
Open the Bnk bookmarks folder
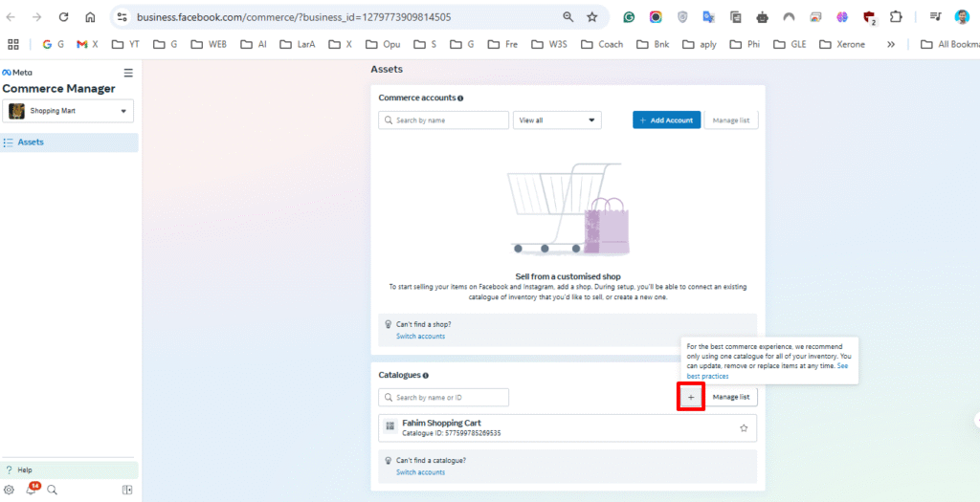pos(653,44)
